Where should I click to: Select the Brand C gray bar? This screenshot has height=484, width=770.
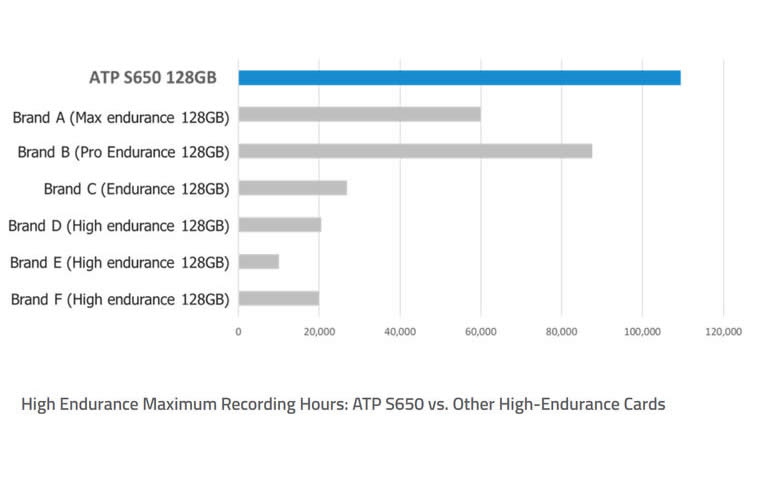tap(292, 188)
